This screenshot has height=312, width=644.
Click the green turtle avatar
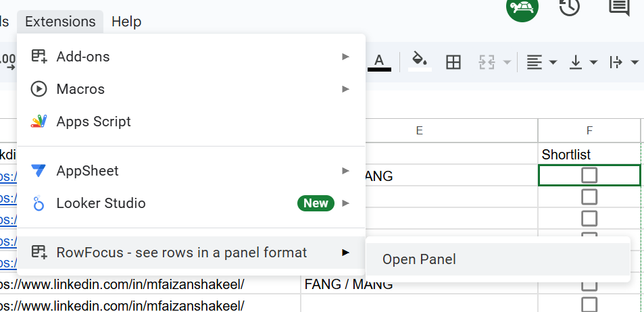pyautogui.click(x=522, y=7)
